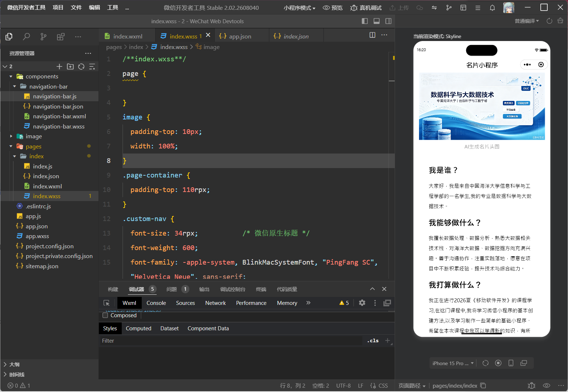Click the New File icon in explorer

[x=60, y=66]
